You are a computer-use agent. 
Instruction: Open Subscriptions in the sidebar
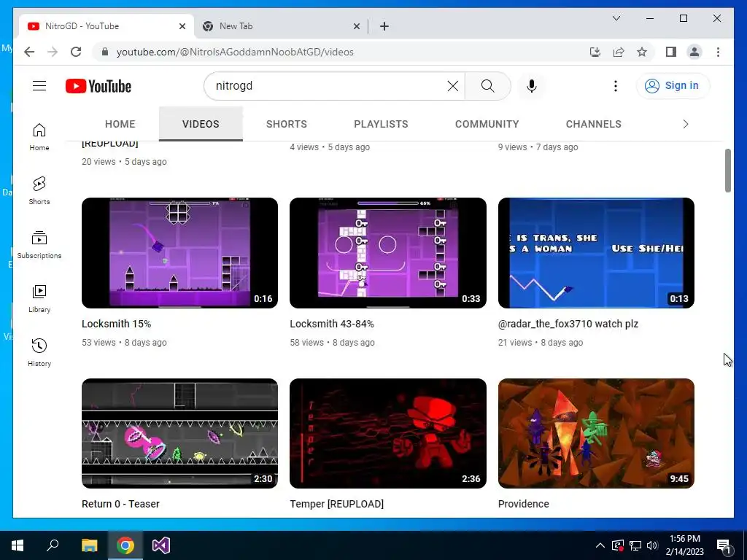click(x=39, y=245)
